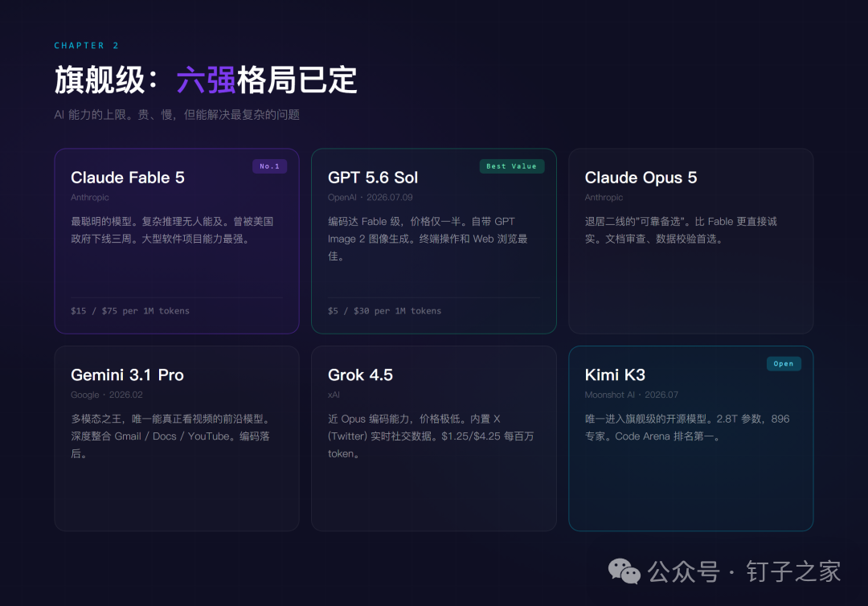Select the 'Claude Fable 5' card title
Screen dimensions: 868x606
click(127, 178)
